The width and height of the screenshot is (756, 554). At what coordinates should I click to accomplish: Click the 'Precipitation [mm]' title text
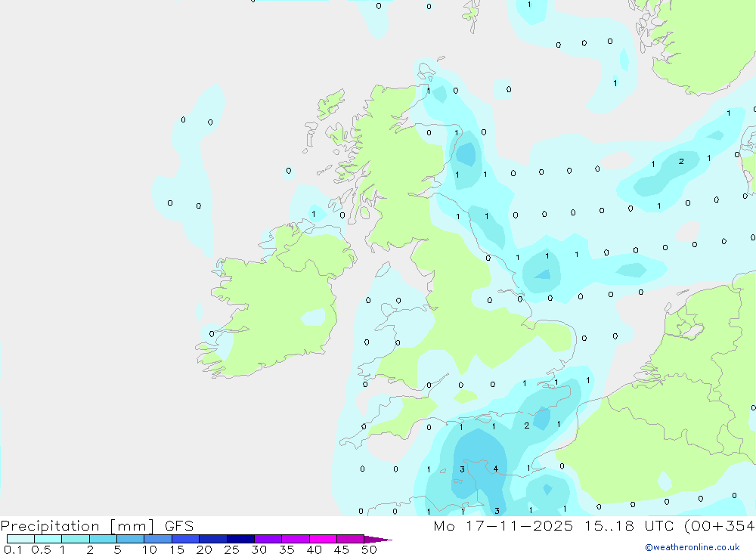(x=77, y=526)
